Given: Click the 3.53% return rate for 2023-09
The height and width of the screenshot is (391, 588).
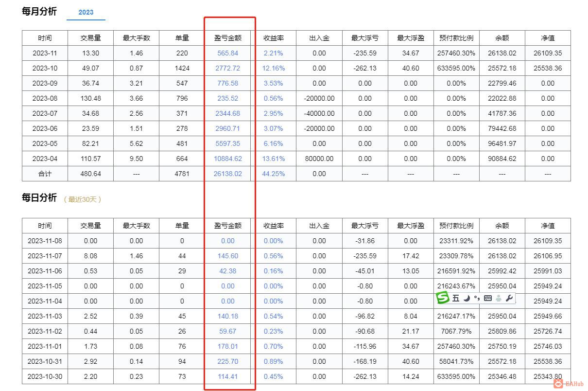Looking at the screenshot, I should point(274,83).
